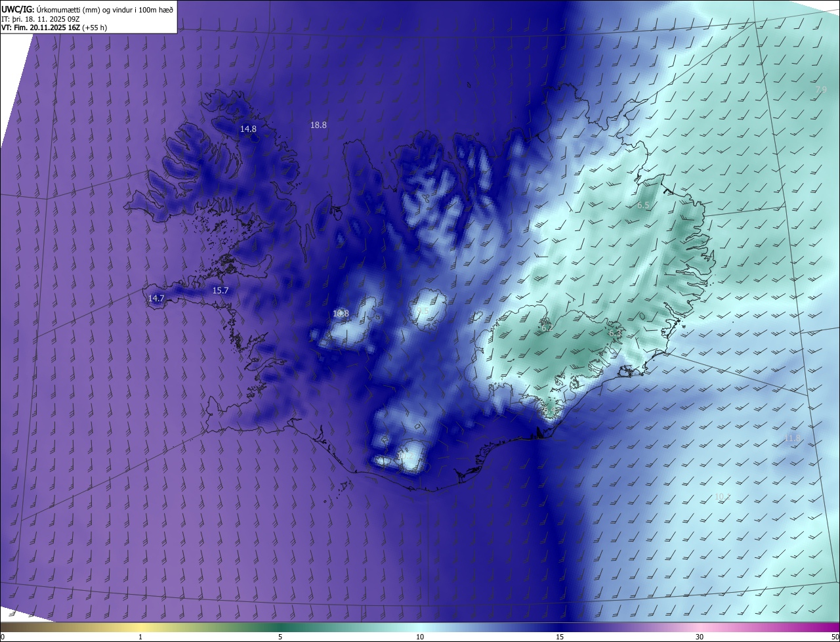Screen dimensions: 840x642
Task: Click the 14.7 value label on the map
Action: click(156, 298)
